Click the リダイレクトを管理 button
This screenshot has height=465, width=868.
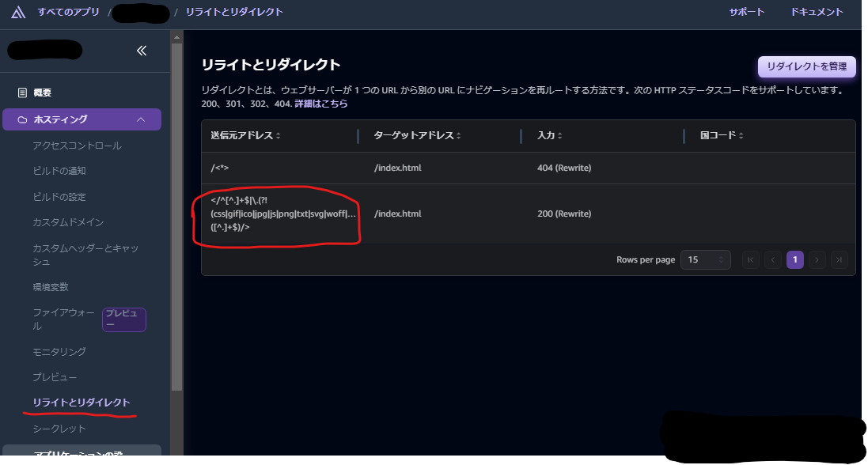click(806, 66)
